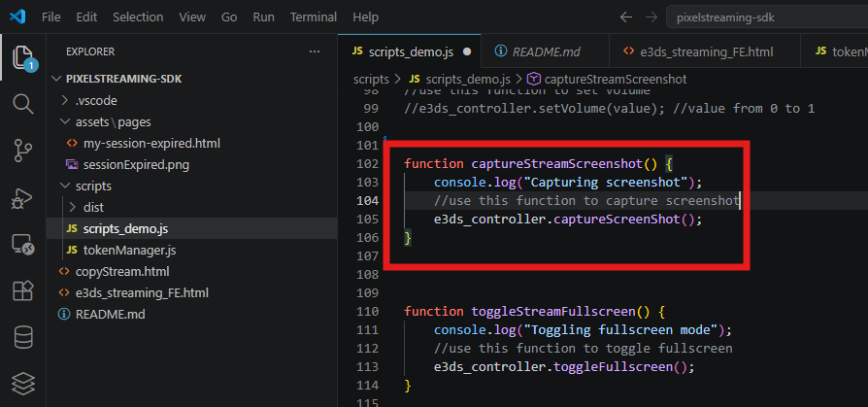Click line number 110 in the gutter
Screen dimensions: 868x407
pos(368,311)
